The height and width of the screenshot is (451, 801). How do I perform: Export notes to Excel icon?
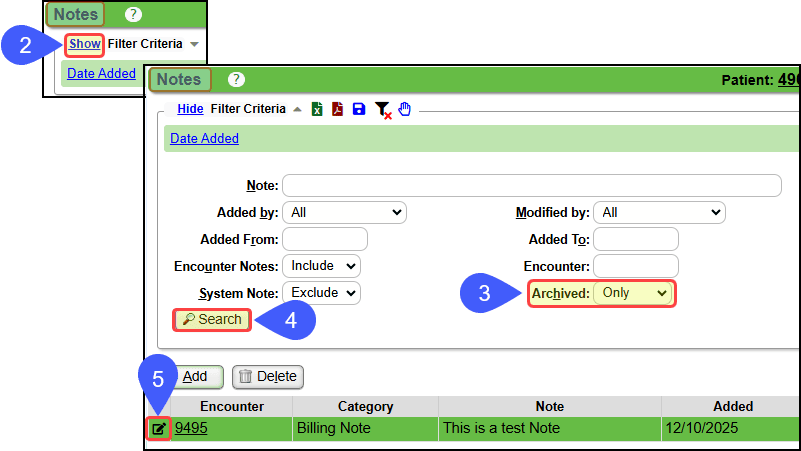click(x=316, y=109)
